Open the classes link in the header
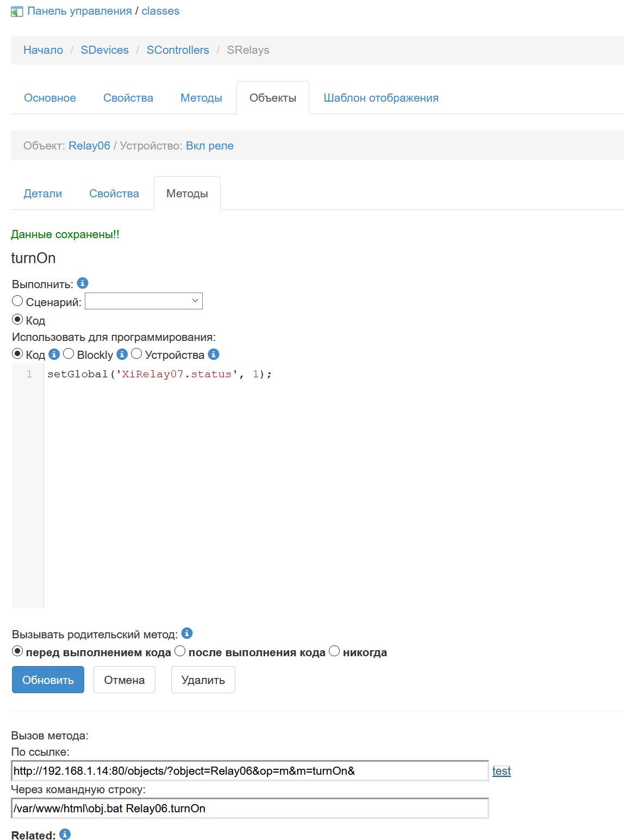Viewport: 624px width, 840px height. pyautogui.click(x=160, y=11)
